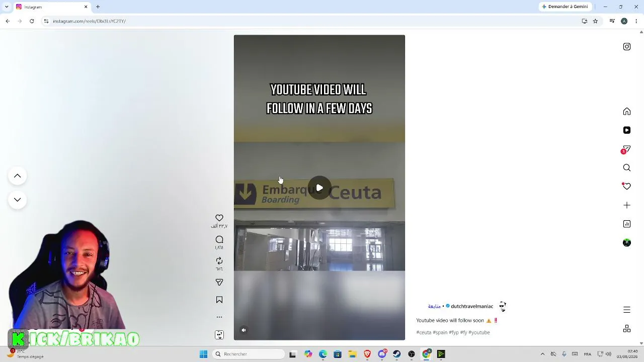The width and height of the screenshot is (644, 362).
Task: Open OBS Studio from the taskbar
Action: (x=412, y=354)
